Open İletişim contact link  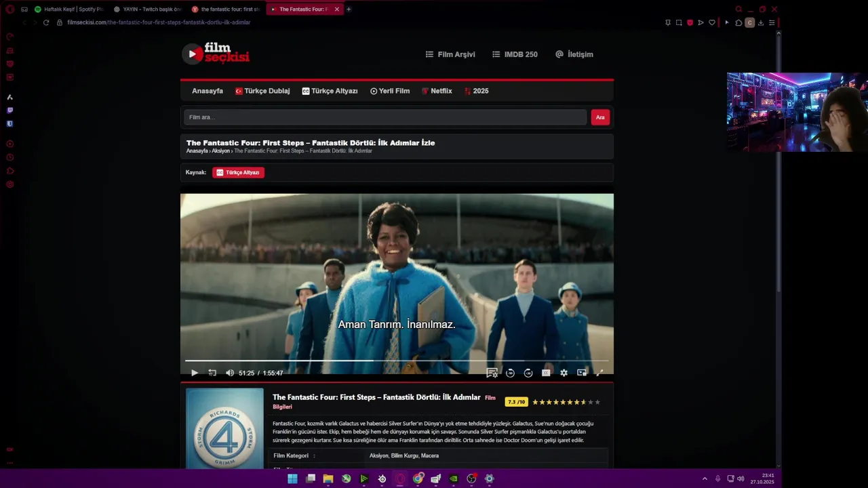[x=574, y=54]
